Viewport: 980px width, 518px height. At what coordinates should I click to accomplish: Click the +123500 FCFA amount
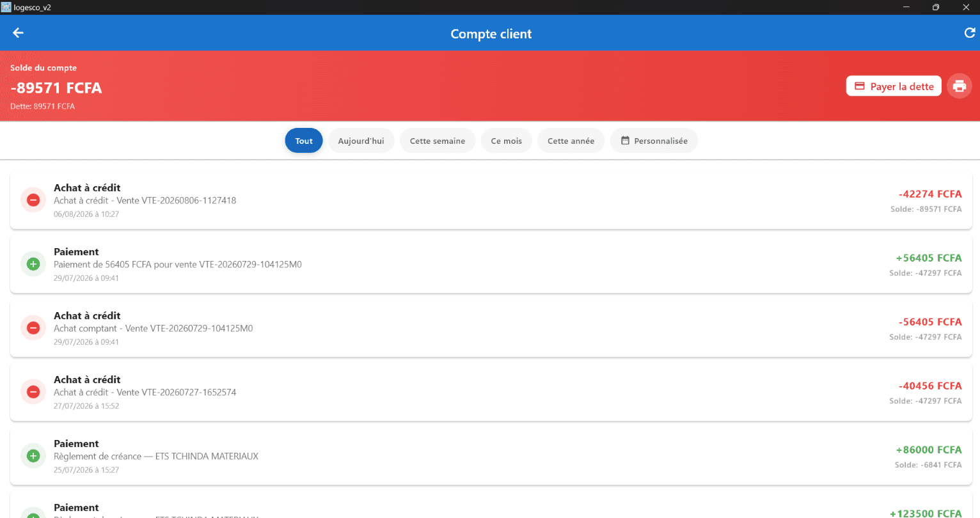point(926,513)
